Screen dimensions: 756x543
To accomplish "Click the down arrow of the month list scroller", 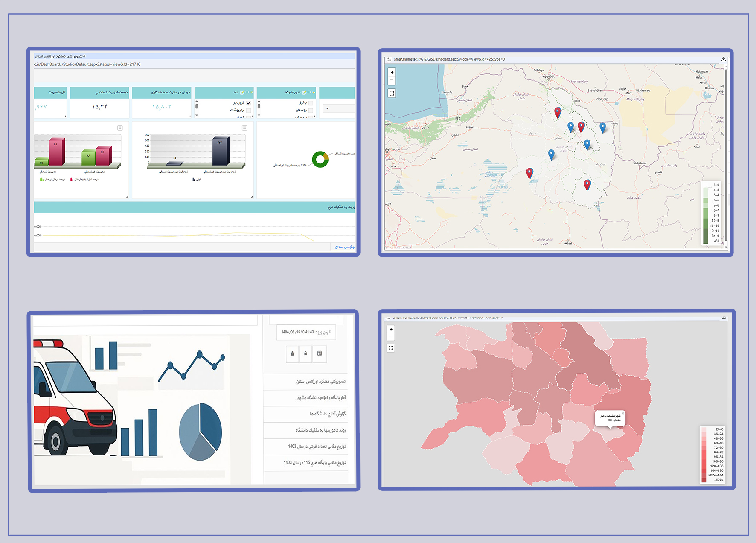I will pos(197,115).
